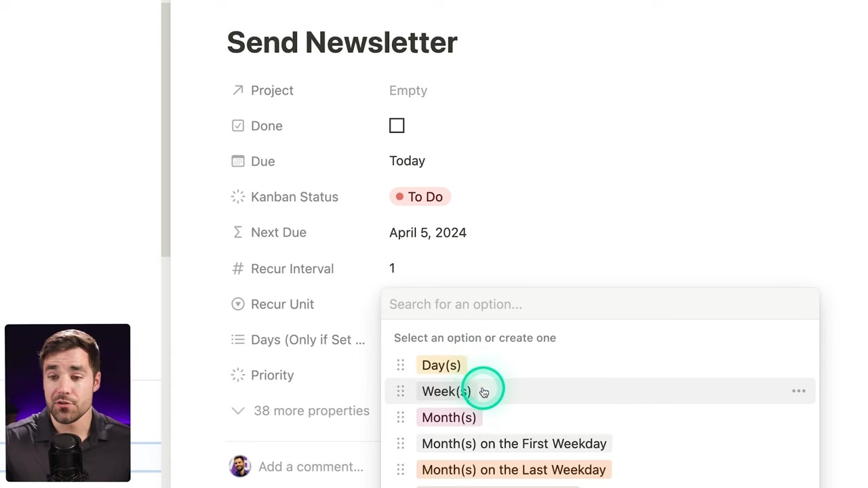Screen dimensions: 868x488
Task: Click drag handle beside Day(s) option
Action: click(x=401, y=365)
